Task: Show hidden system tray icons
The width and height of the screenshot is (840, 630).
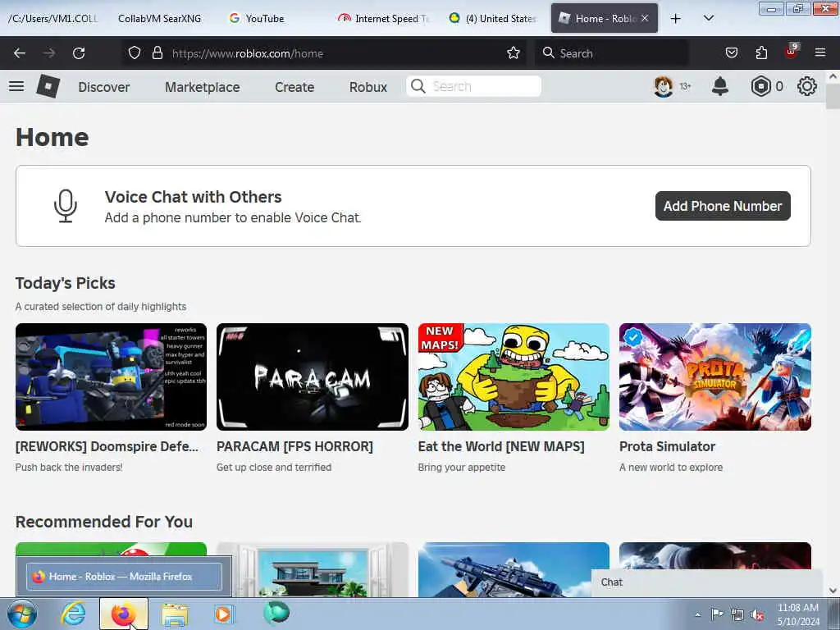Action: 697,614
